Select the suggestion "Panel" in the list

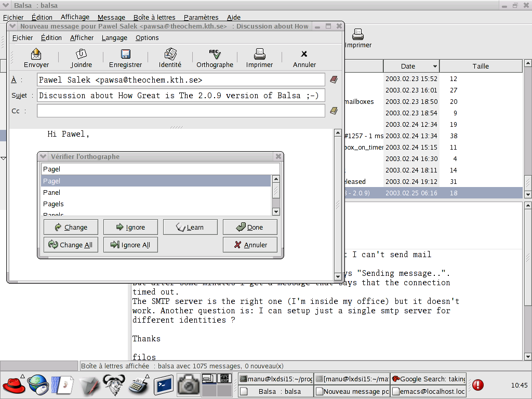click(52, 192)
